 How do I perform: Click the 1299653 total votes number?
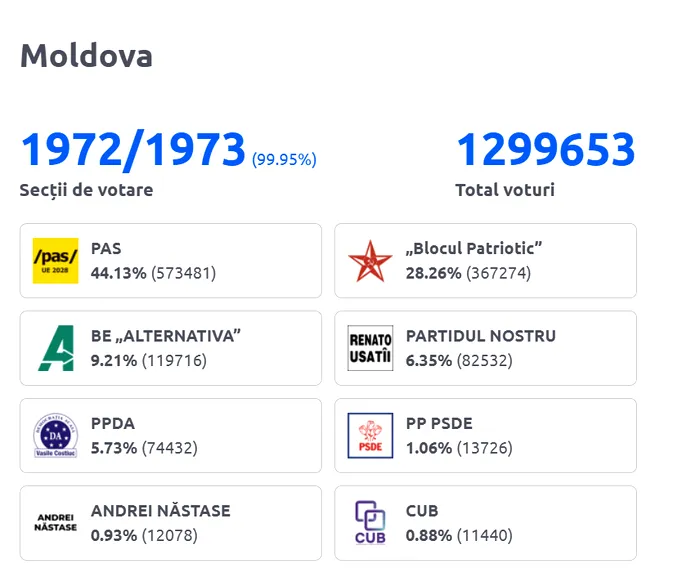click(x=545, y=150)
